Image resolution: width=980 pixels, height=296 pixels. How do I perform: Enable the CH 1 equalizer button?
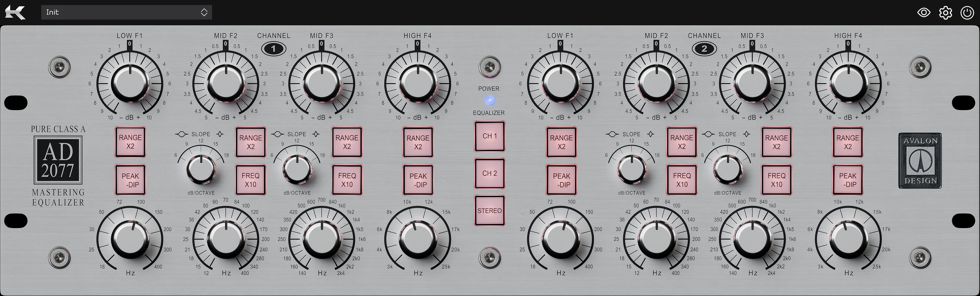[490, 136]
